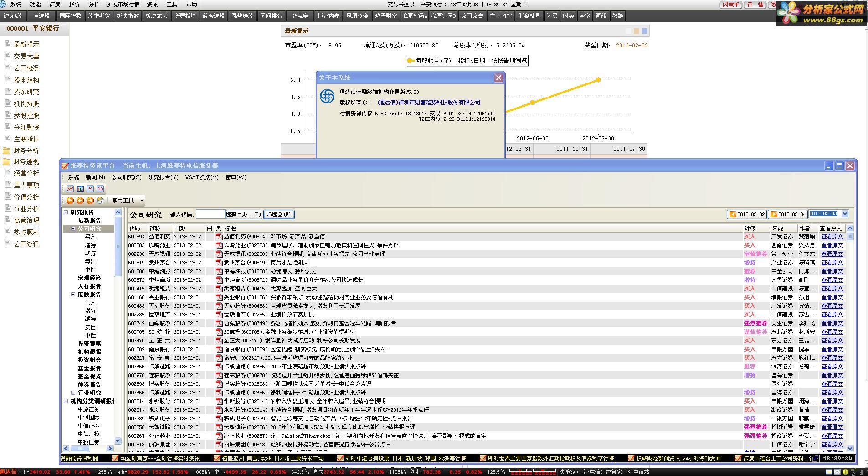This screenshot has height=476, width=868.
Task: Click the 股本结构 sidebar document icon
Action: 7,79
